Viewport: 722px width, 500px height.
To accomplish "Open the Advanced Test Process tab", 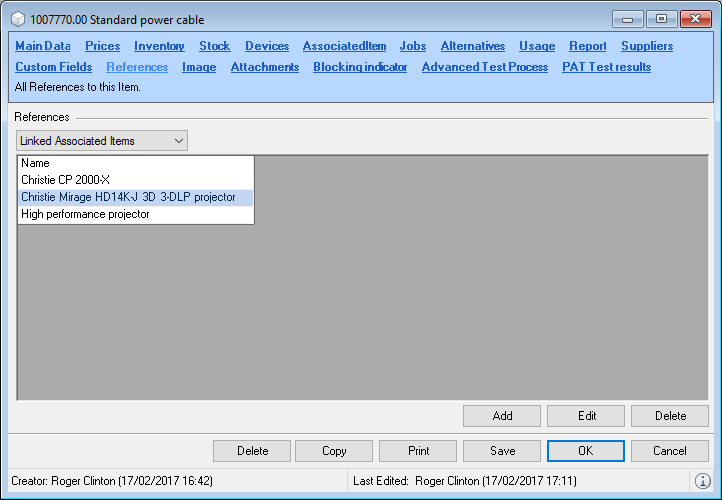I will pos(484,67).
